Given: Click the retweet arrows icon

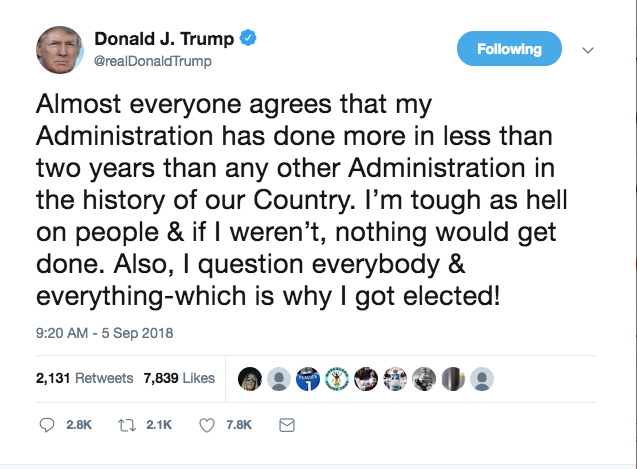Looking at the screenshot, I should 125,425.
